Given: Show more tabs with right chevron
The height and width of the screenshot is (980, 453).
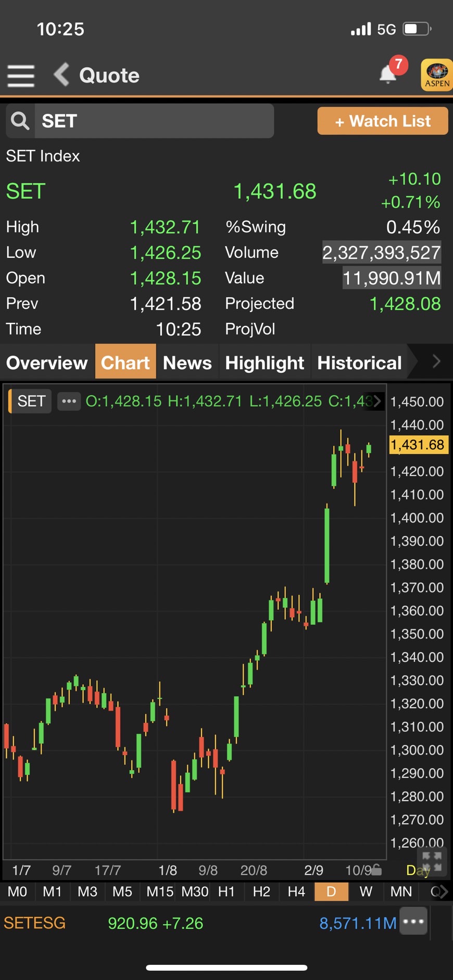Looking at the screenshot, I should pos(436,361).
